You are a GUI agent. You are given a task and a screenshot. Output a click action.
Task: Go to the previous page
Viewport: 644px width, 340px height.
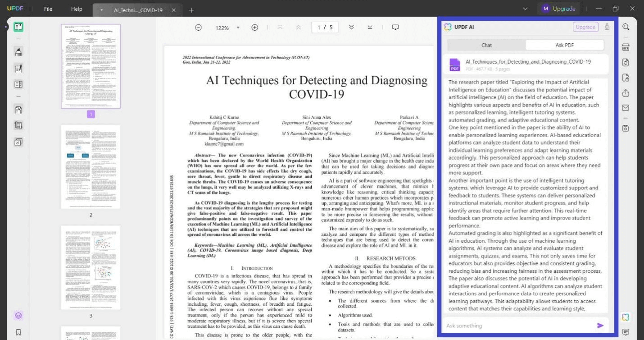click(x=298, y=28)
